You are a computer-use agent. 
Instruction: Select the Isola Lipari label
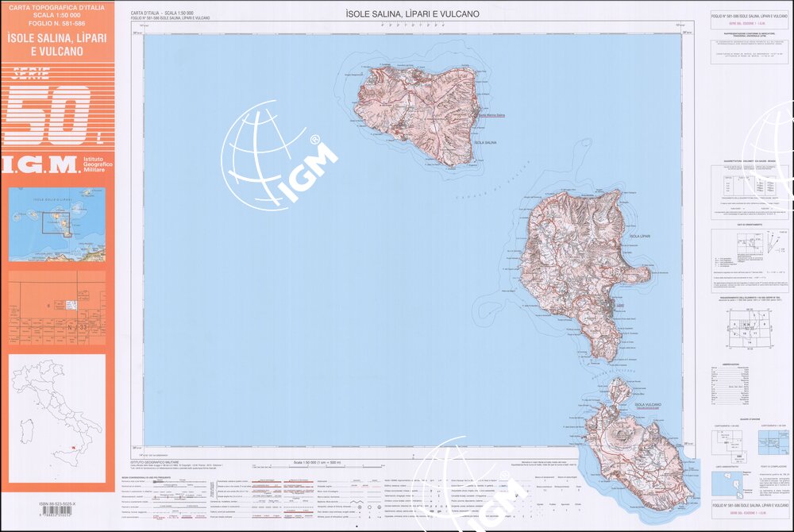coord(640,237)
